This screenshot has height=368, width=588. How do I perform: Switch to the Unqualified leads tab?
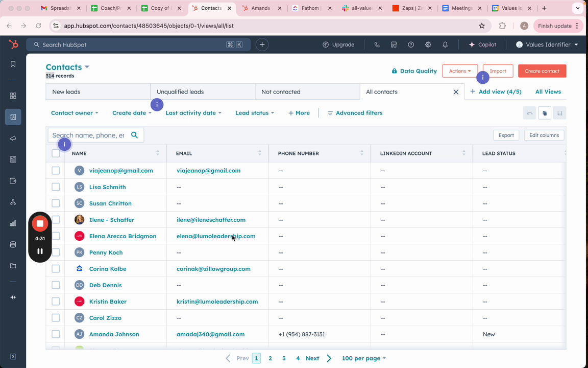coord(180,92)
